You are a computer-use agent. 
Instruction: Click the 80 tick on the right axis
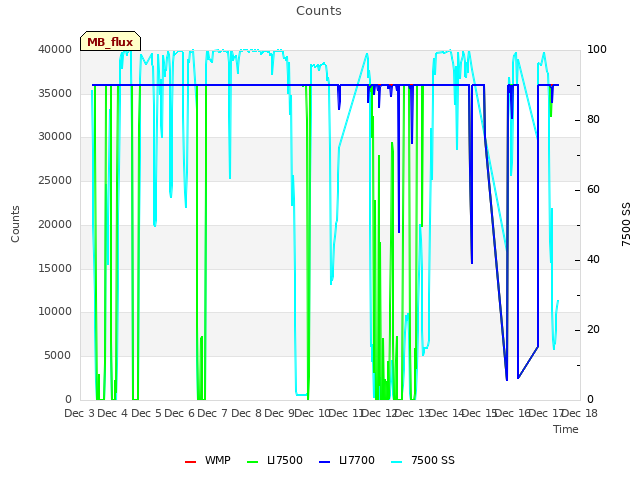click(x=593, y=120)
